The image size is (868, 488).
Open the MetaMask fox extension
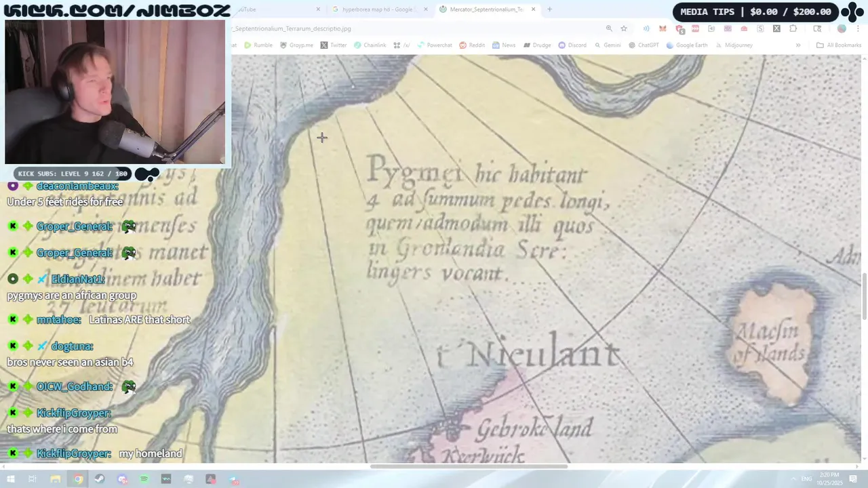pos(663,28)
